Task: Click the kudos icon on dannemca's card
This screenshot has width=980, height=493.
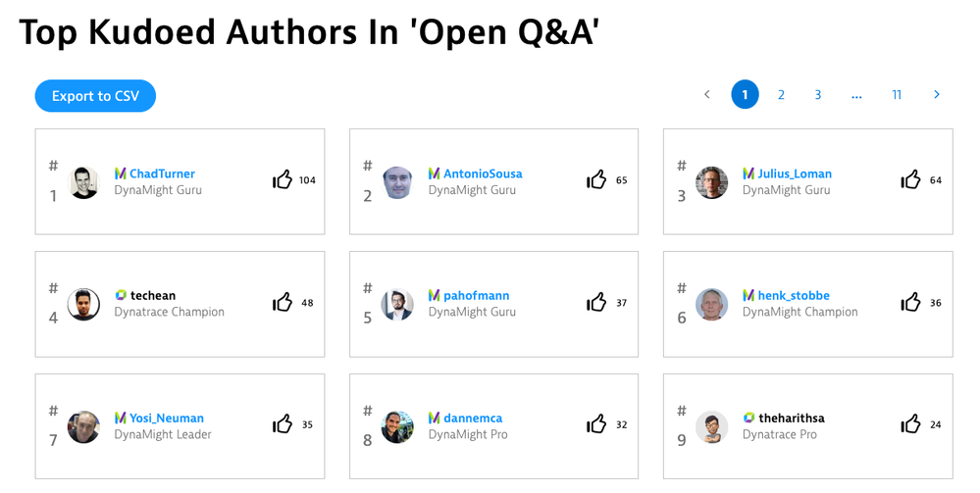Action: pyautogui.click(x=596, y=424)
